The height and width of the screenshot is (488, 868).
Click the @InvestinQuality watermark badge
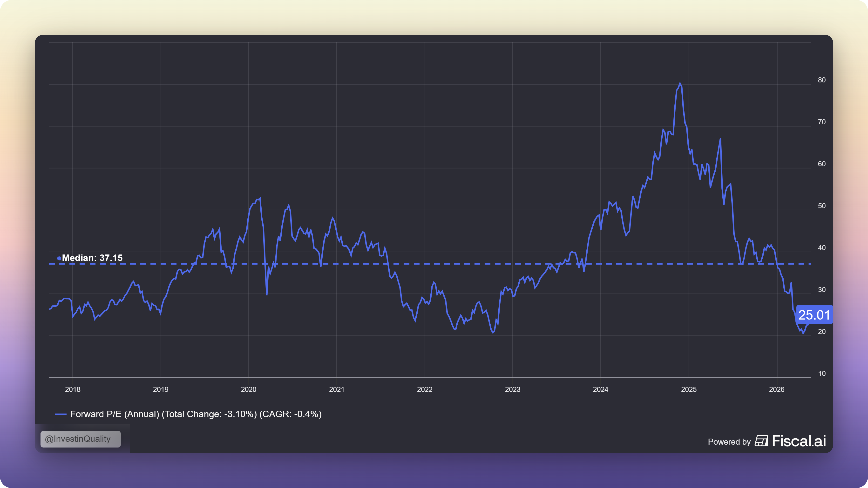point(81,439)
